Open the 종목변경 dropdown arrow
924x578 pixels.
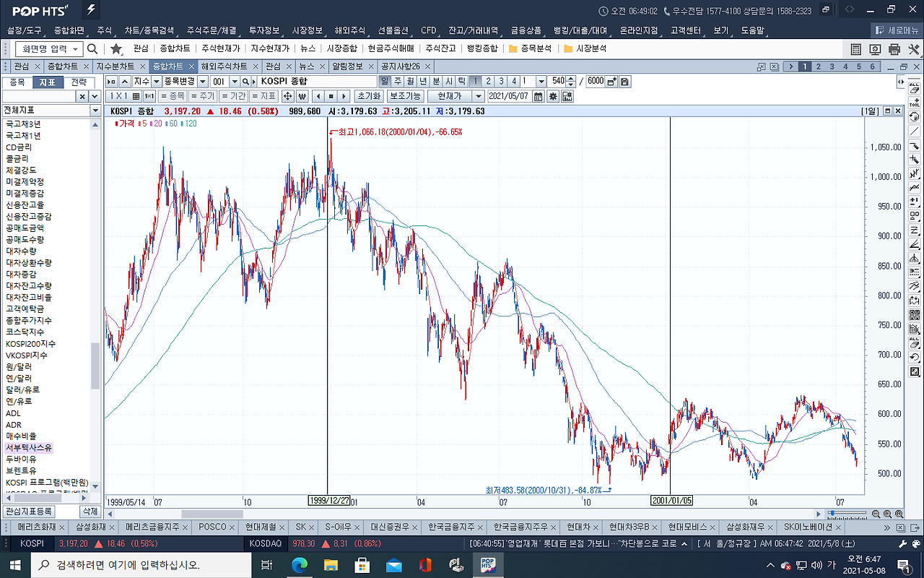[x=202, y=82]
